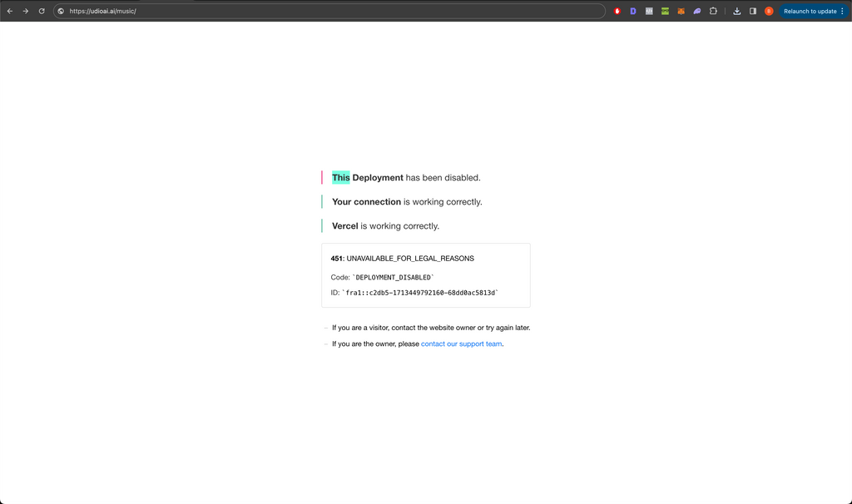Go back to the previous page
The width and height of the screenshot is (852, 504).
coord(10,11)
